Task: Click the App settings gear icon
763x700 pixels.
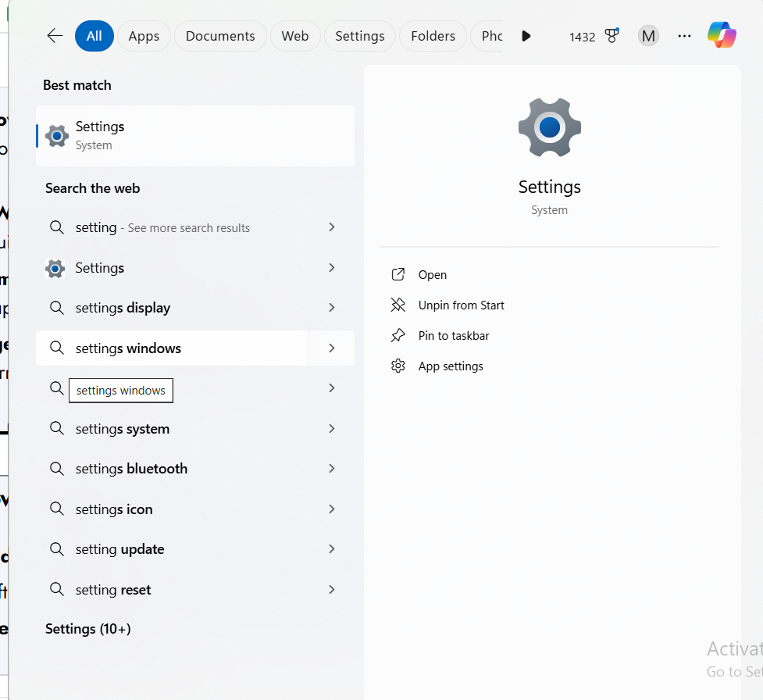Action: click(x=398, y=366)
